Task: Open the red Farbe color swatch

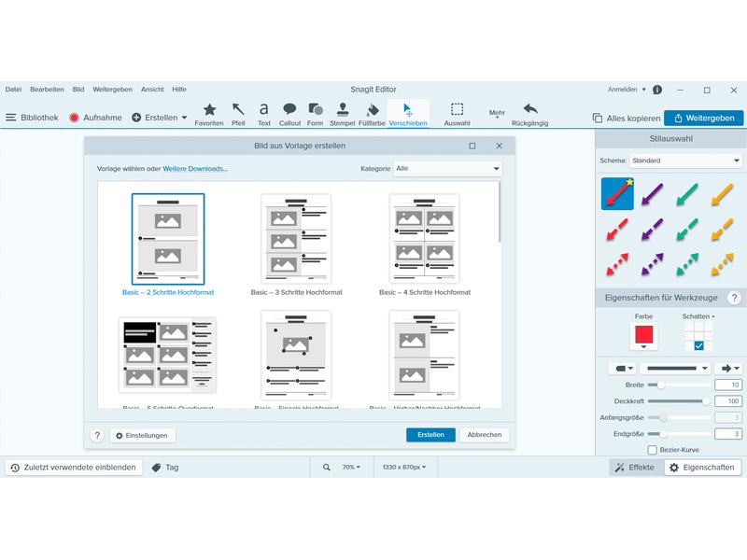Action: point(643,336)
